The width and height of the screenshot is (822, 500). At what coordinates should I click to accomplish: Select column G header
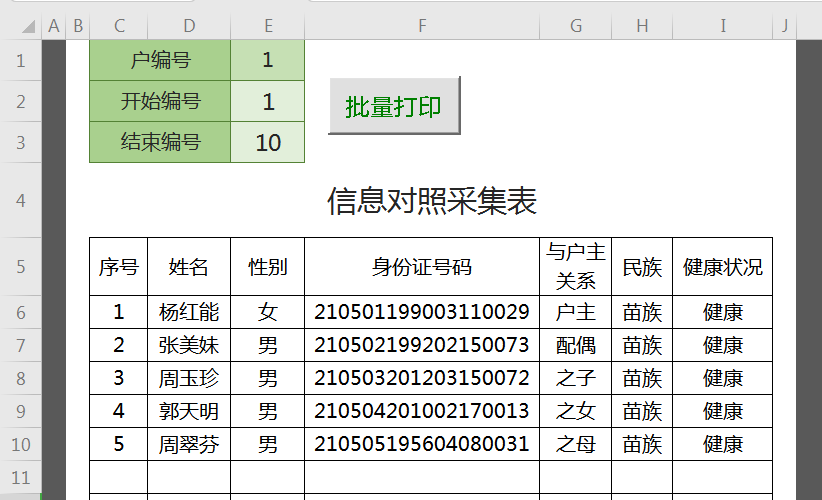576,26
